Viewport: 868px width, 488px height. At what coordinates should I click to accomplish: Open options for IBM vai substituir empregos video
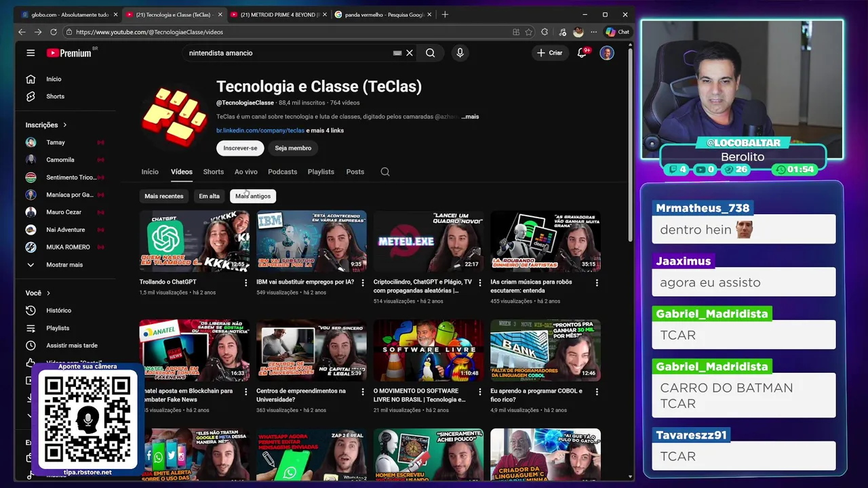click(363, 283)
